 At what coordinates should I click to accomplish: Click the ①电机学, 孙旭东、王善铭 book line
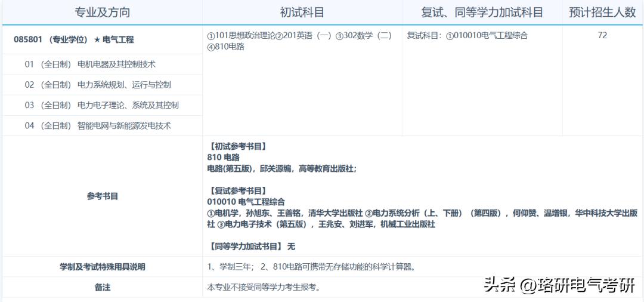click(x=285, y=213)
